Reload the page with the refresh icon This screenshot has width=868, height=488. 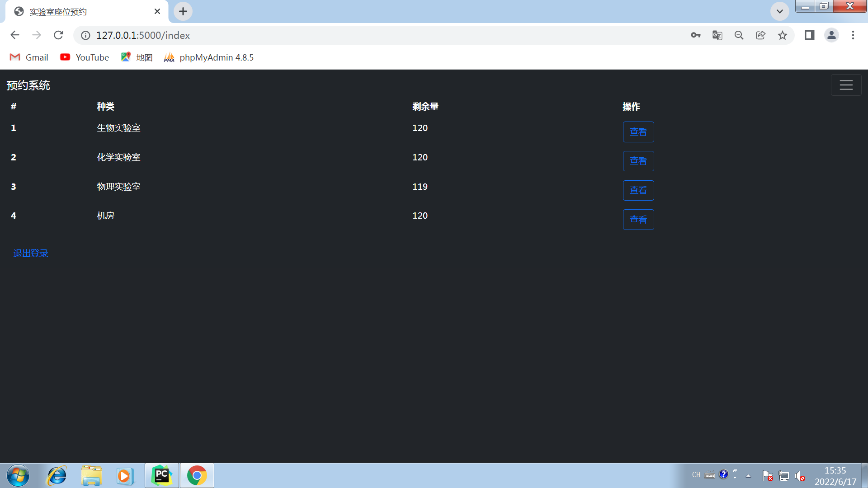tap(58, 35)
